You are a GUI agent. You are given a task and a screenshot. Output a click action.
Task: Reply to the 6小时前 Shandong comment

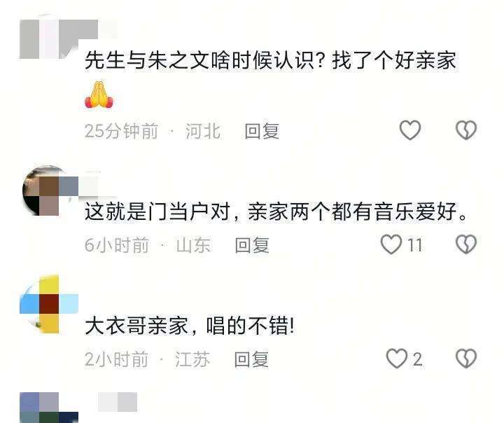252,245
